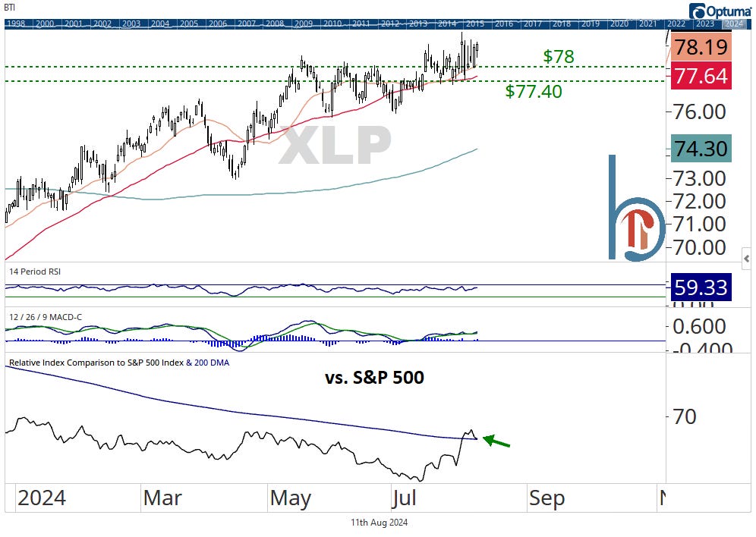Select the vs. S&P 500 annotation
The height and width of the screenshot is (537, 756).
pyautogui.click(x=375, y=377)
